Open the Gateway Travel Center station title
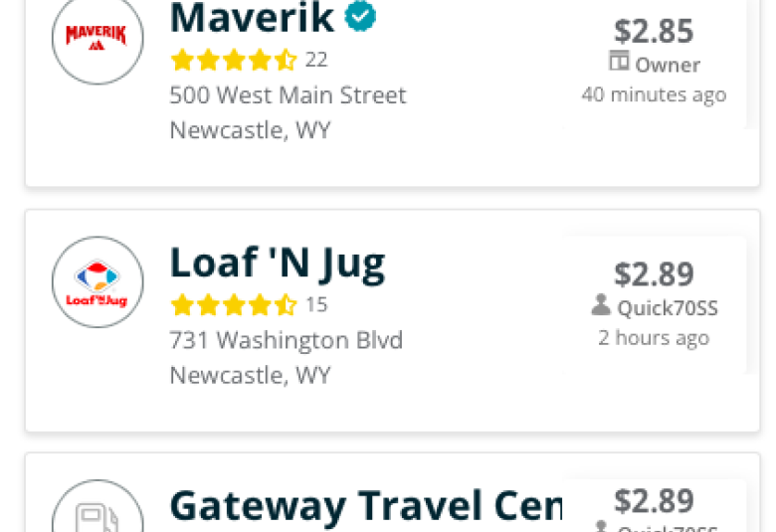 pyautogui.click(x=366, y=507)
